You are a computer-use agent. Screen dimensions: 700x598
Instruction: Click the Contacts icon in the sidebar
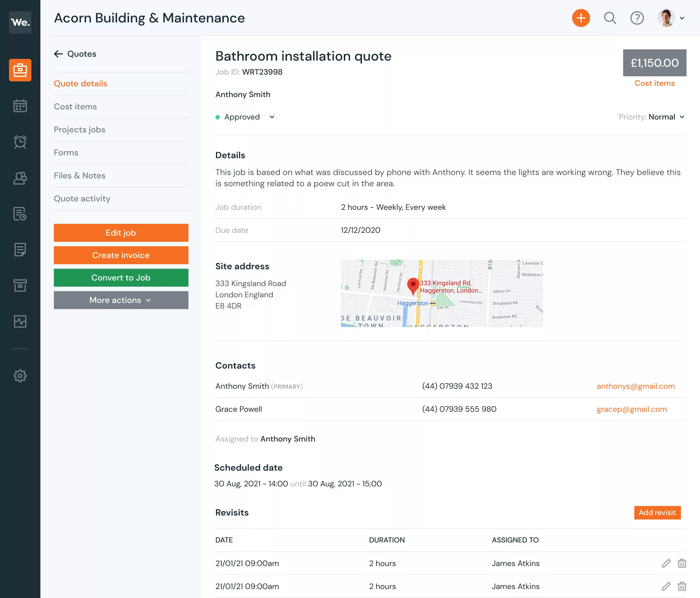[20, 178]
